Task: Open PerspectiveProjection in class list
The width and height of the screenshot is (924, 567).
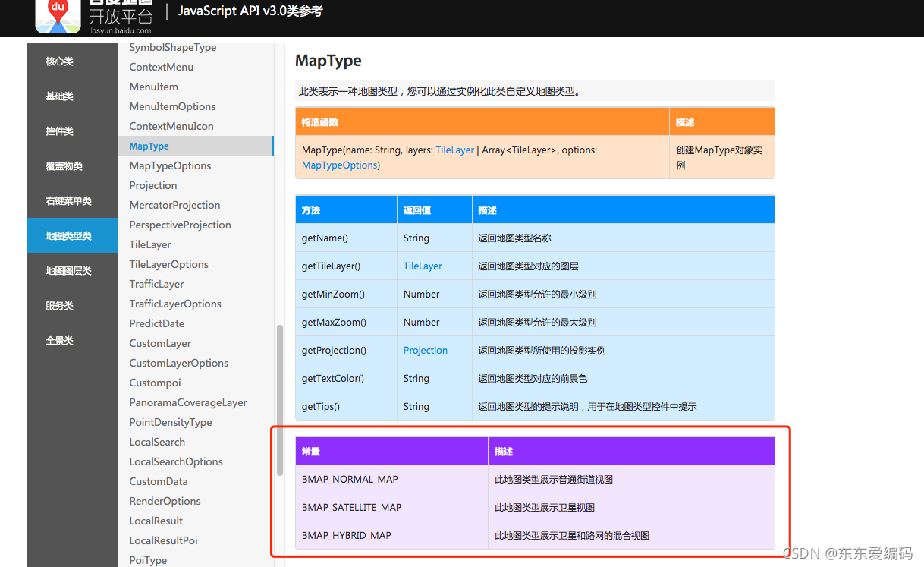Action: (181, 225)
